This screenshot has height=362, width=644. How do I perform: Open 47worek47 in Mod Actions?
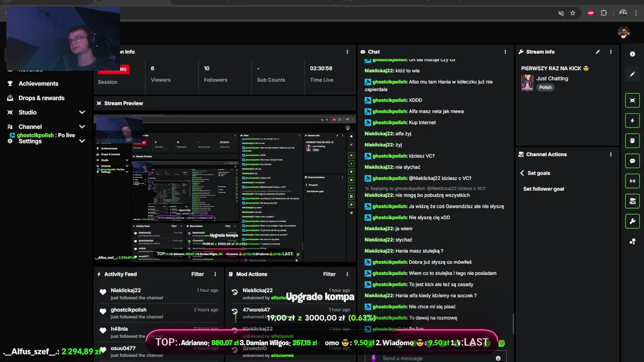point(256,310)
